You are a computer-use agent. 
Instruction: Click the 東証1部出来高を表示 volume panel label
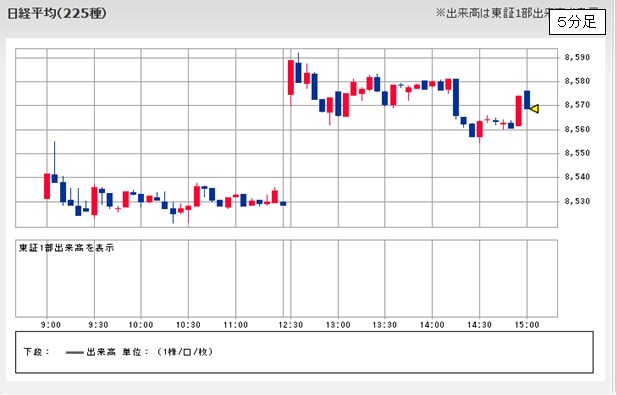(67, 248)
